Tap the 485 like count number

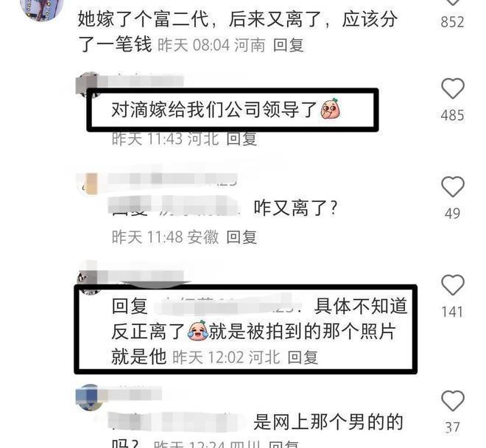click(x=452, y=115)
